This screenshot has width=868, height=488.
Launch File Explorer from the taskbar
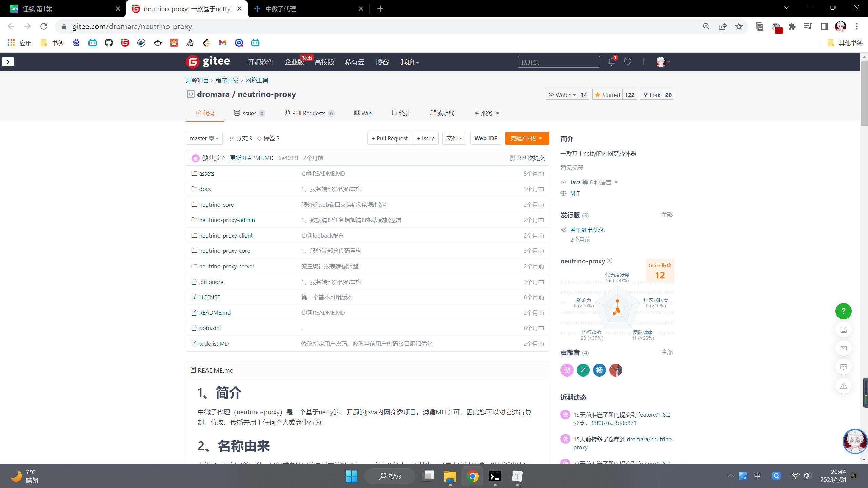450,476
